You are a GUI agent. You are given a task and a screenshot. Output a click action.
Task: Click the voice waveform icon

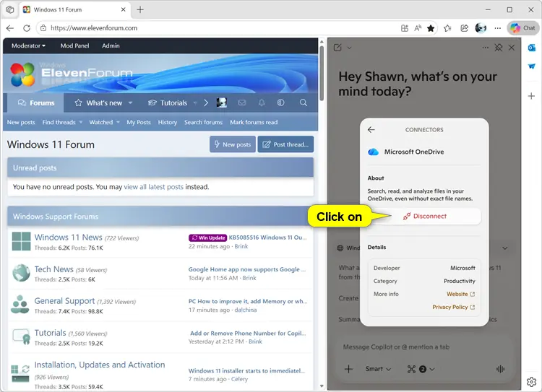tap(500, 369)
